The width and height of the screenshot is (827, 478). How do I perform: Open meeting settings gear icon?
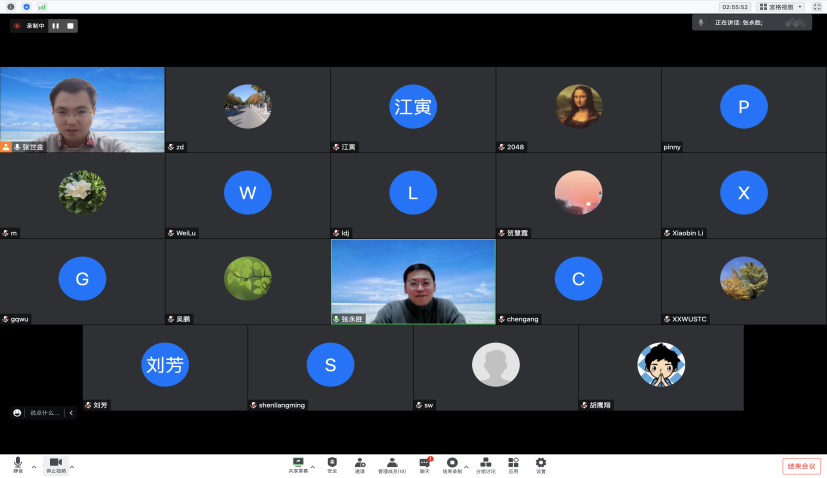click(541, 464)
